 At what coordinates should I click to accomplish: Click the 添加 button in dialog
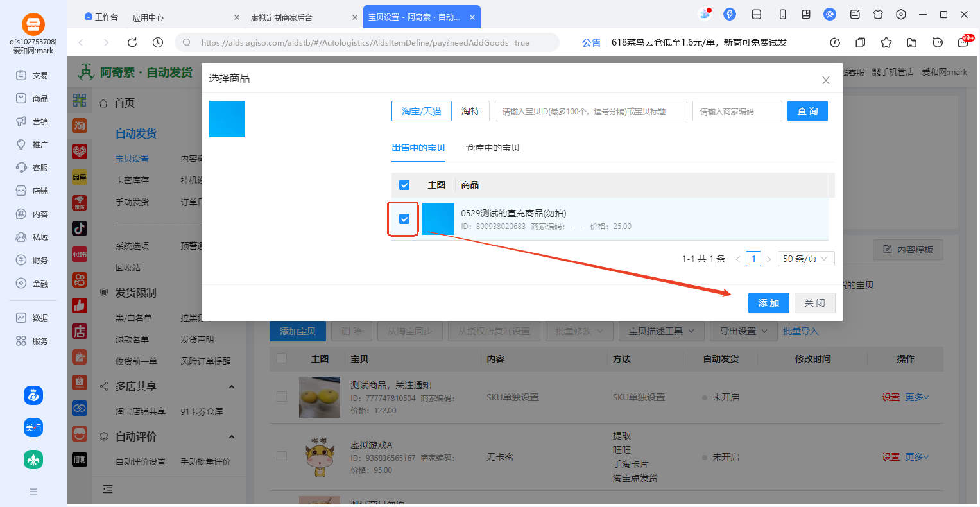(769, 303)
